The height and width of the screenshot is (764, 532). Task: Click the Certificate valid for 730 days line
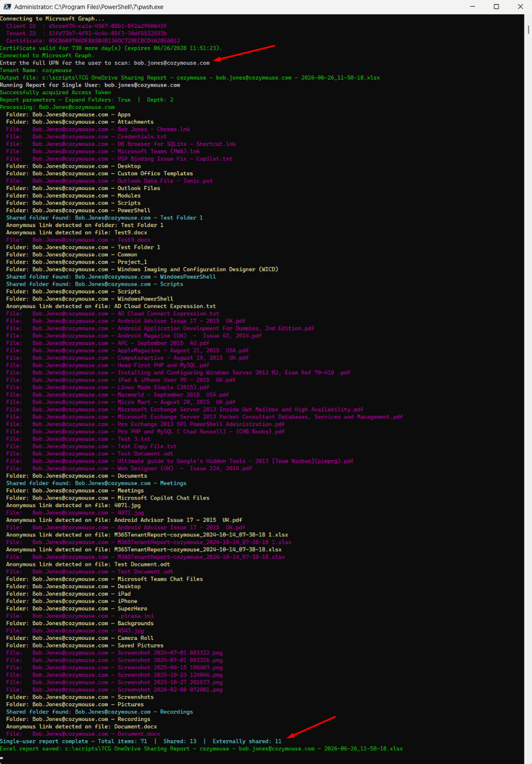tap(111, 48)
